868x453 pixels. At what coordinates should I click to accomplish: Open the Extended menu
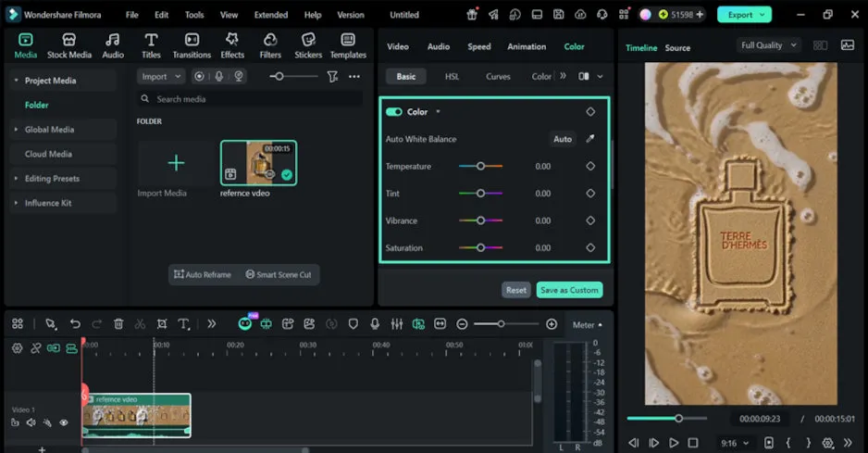271,15
